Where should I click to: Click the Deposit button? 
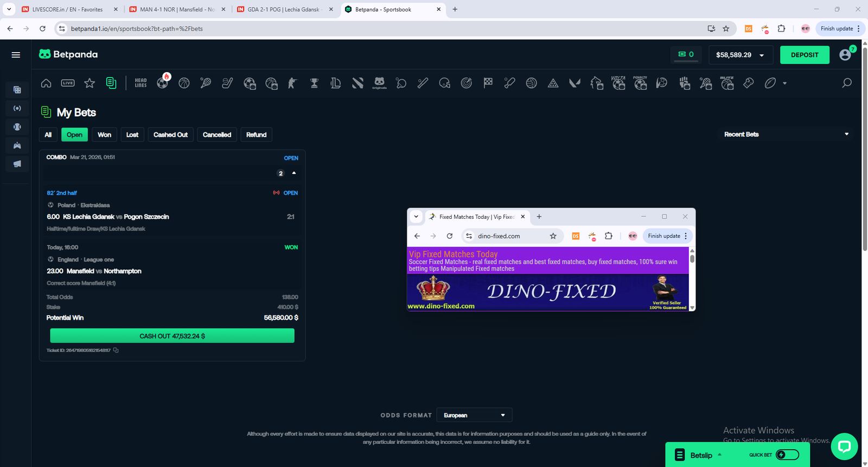[804, 55]
